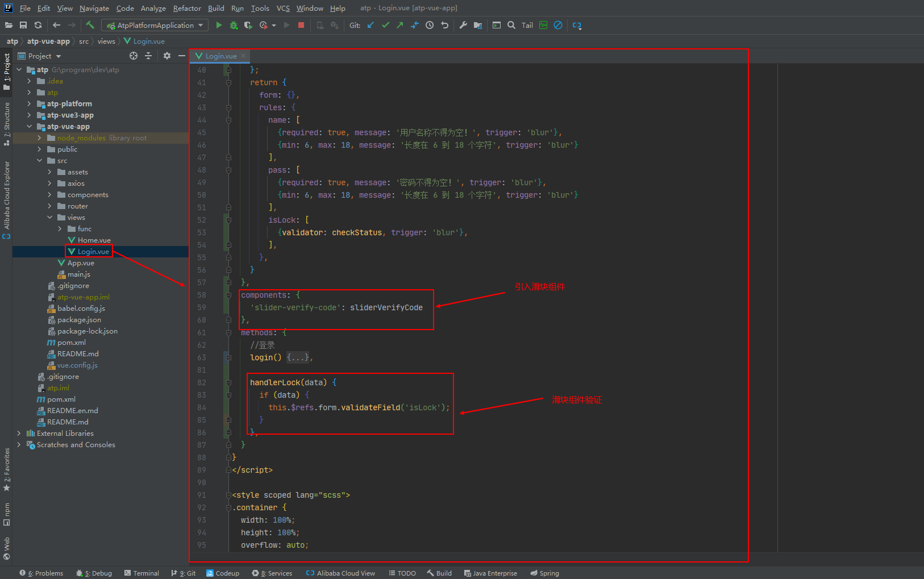The image size is (924, 579).
Task: Open settings via wrench icon
Action: point(463,25)
